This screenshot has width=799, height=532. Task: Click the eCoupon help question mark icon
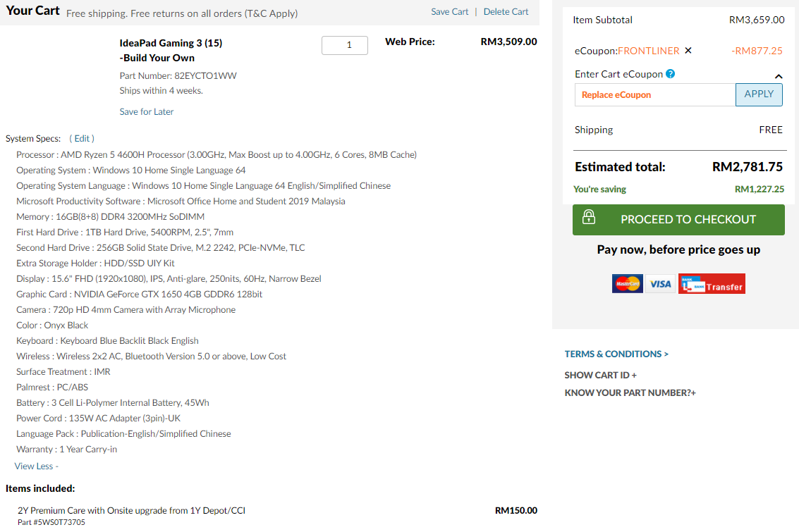pyautogui.click(x=671, y=74)
